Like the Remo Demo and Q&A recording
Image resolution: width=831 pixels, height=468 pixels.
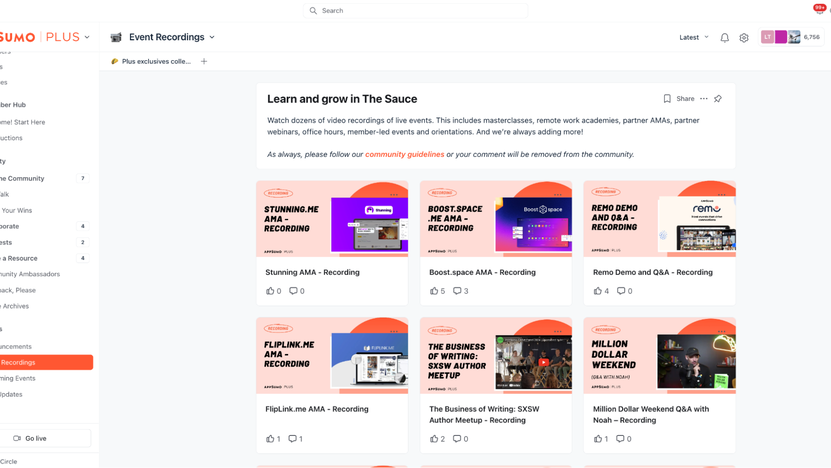598,291
